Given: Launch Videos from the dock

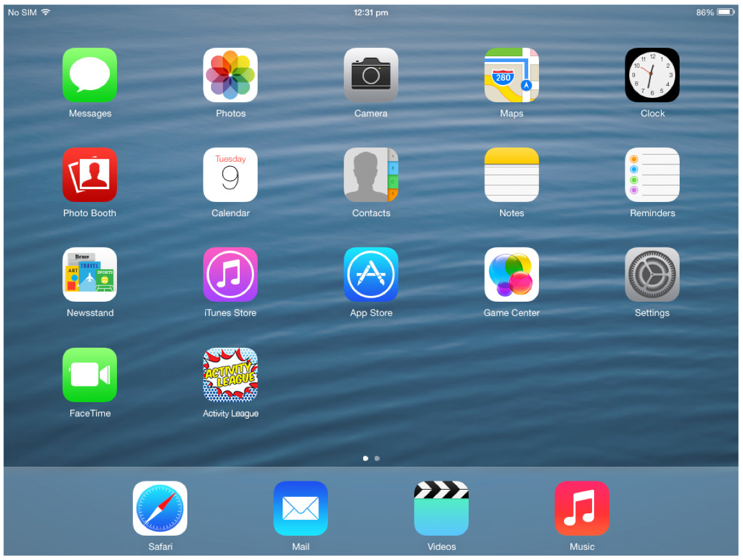Looking at the screenshot, I should (442, 508).
